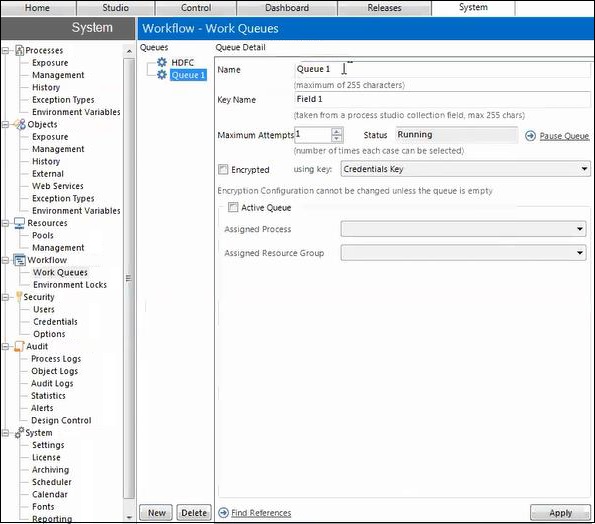Click the sidebar scrollbar down arrow
Viewport: 595px width, 524px height.
click(129, 517)
